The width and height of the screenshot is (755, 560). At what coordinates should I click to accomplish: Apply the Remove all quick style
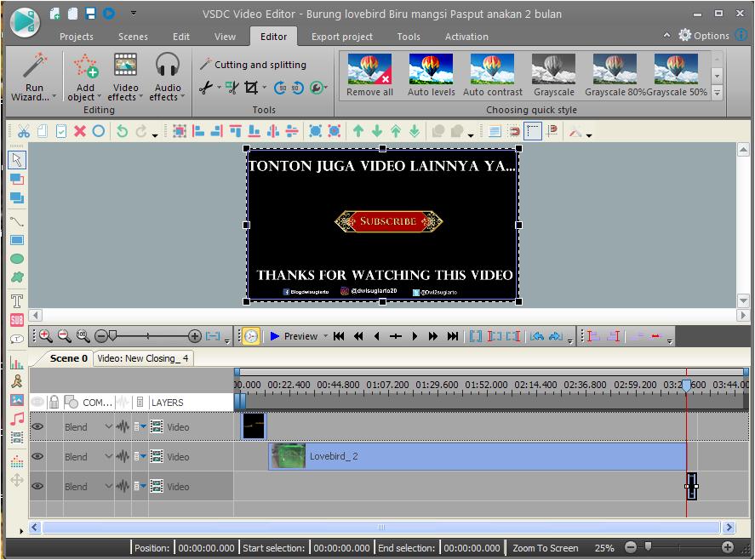point(369,75)
